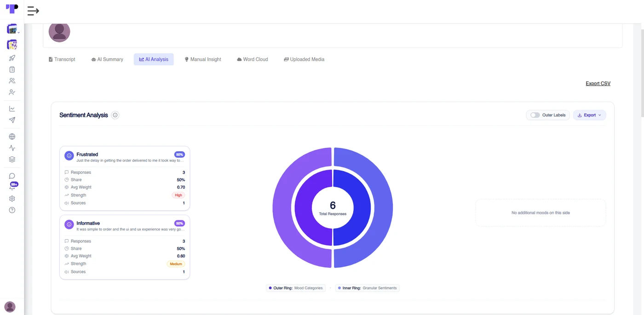The width and height of the screenshot is (644, 315).
Task: Click the inner ring left violet segment
Action: (303, 208)
